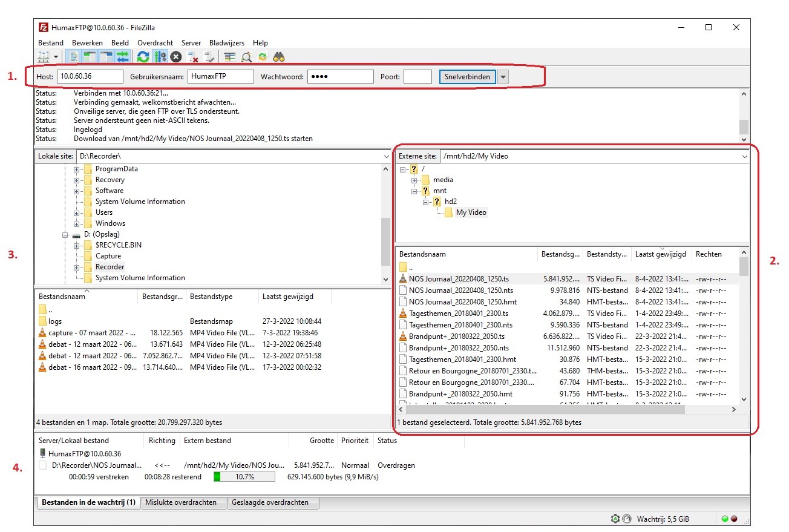789x532 pixels.
Task: Click the encryption status icon in status bar
Action: pyautogui.click(x=615, y=519)
